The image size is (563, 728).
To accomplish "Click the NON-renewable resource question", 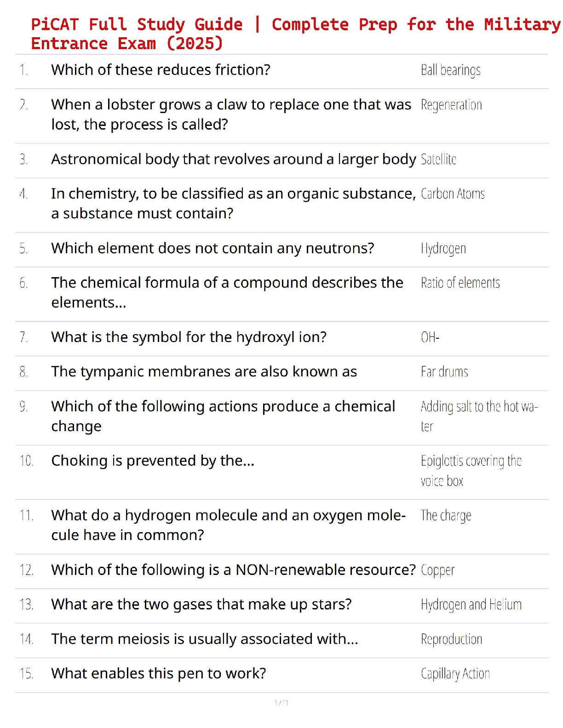I will pyautogui.click(x=233, y=570).
